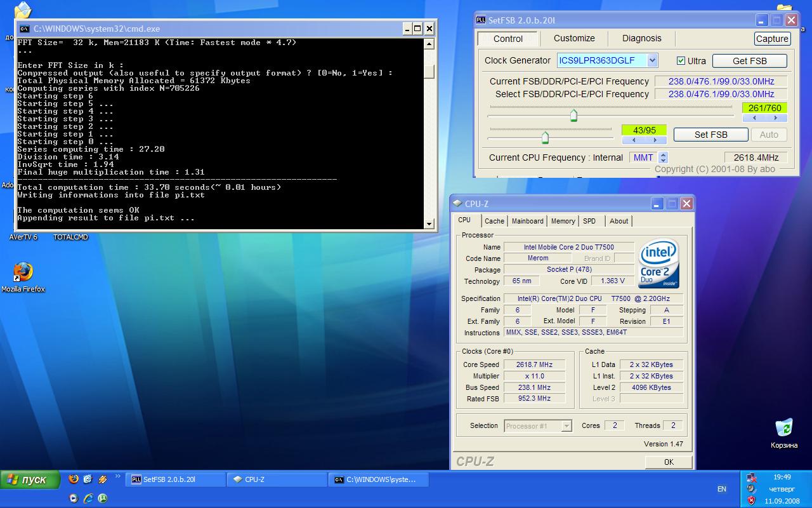Decrease the 43/95 value with left arrow
This screenshot has height=508, width=812.
[x=633, y=140]
